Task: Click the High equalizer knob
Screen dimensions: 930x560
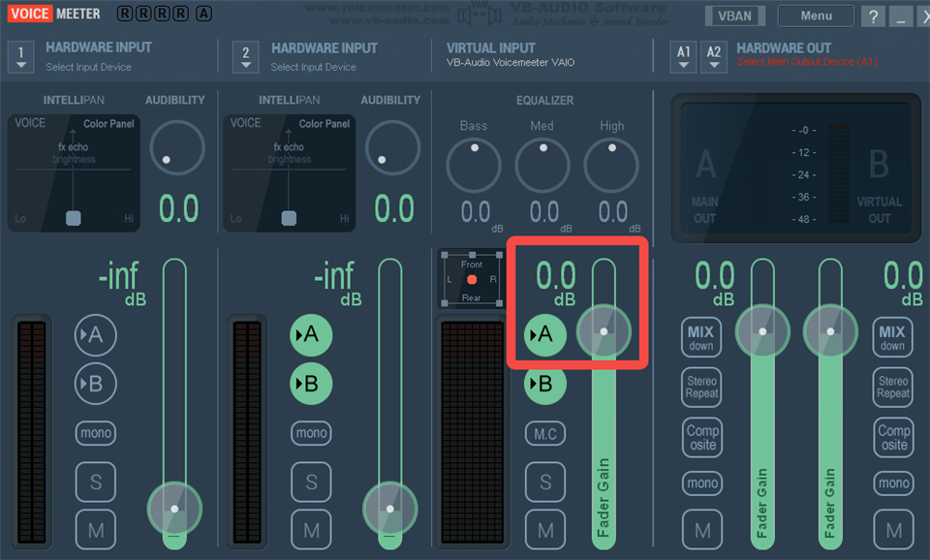Action: coord(611,166)
